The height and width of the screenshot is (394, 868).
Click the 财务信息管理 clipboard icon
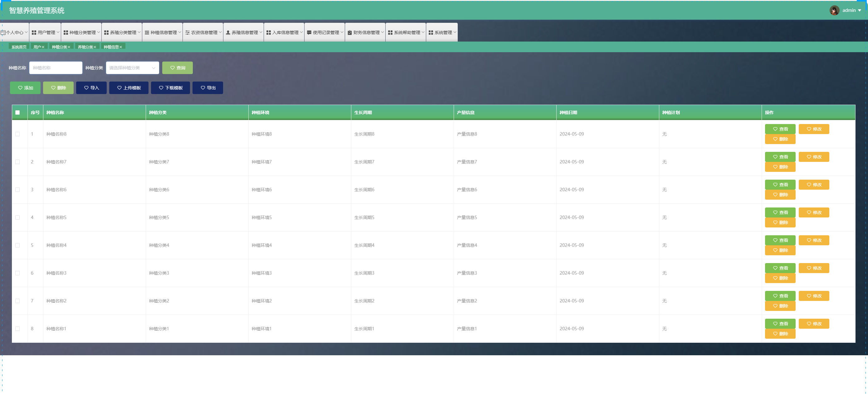click(x=349, y=32)
